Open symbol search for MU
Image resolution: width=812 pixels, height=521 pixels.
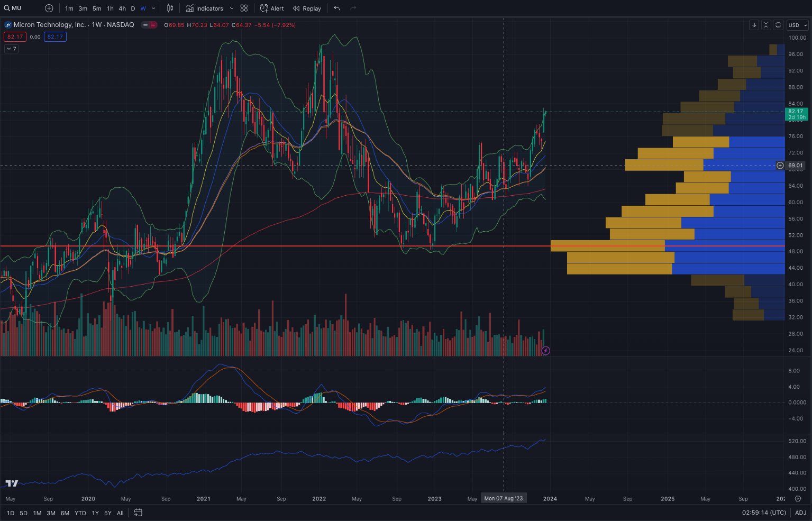pos(13,8)
